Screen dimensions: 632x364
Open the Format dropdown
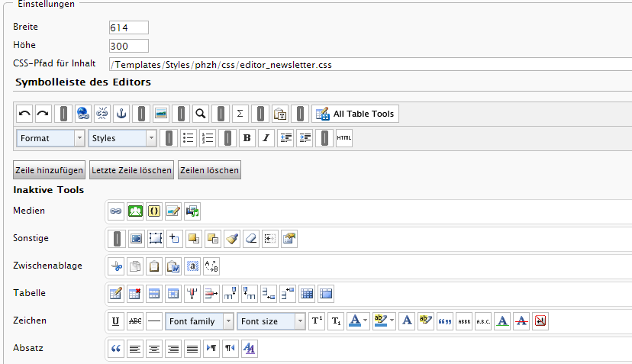[51, 138]
